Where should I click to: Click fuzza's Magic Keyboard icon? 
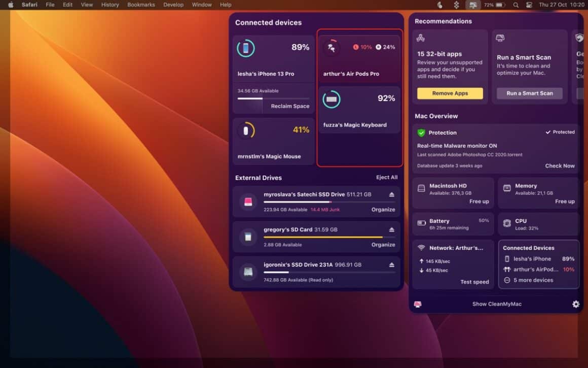click(332, 98)
